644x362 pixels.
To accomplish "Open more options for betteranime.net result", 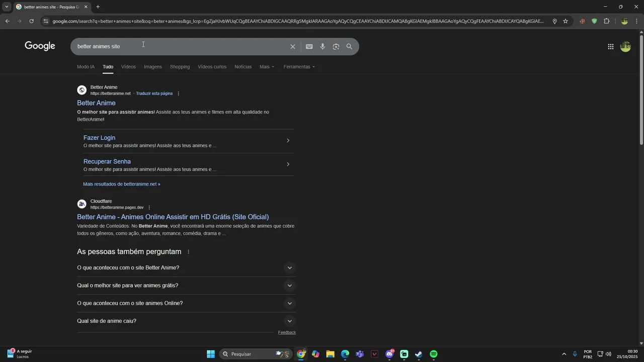I will pyautogui.click(x=178, y=94).
